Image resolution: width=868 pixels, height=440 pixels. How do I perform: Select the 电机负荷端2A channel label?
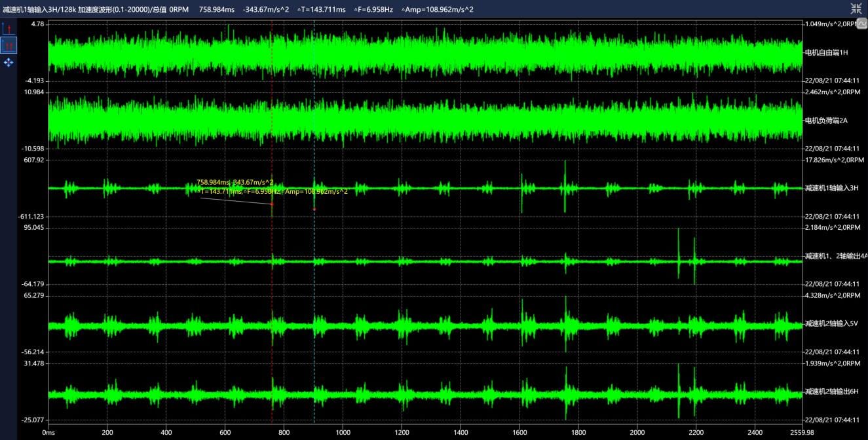[x=825, y=120]
